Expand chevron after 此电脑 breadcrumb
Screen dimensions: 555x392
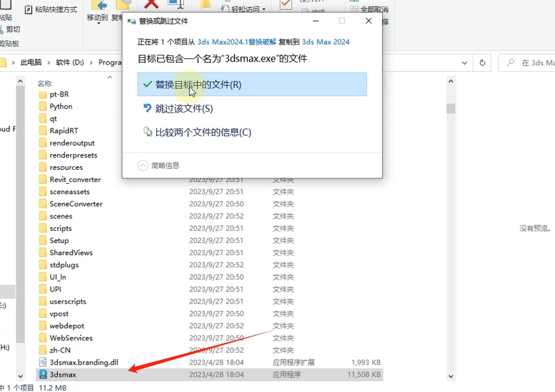[x=49, y=63]
